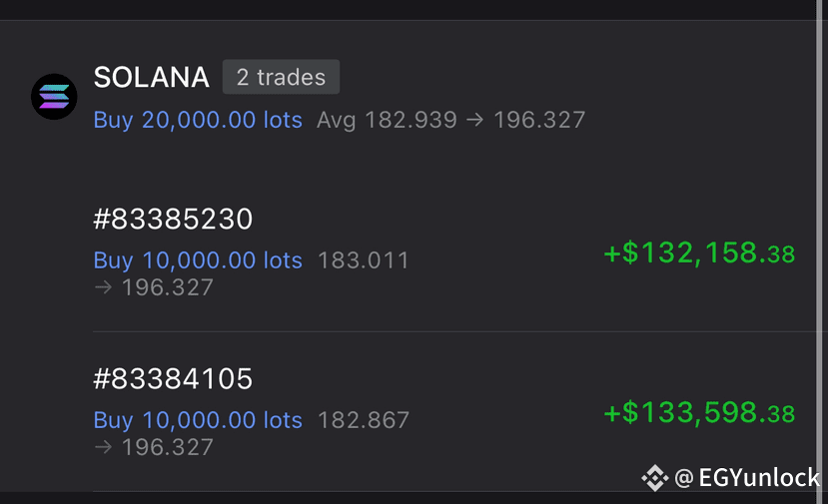Click Buy 10,000.00 lots at 183.011
This screenshot has width=828, height=504.
click(x=198, y=260)
